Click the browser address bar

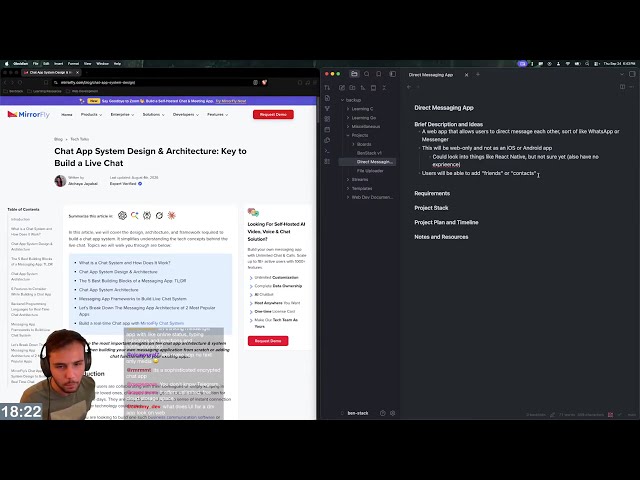(155, 82)
